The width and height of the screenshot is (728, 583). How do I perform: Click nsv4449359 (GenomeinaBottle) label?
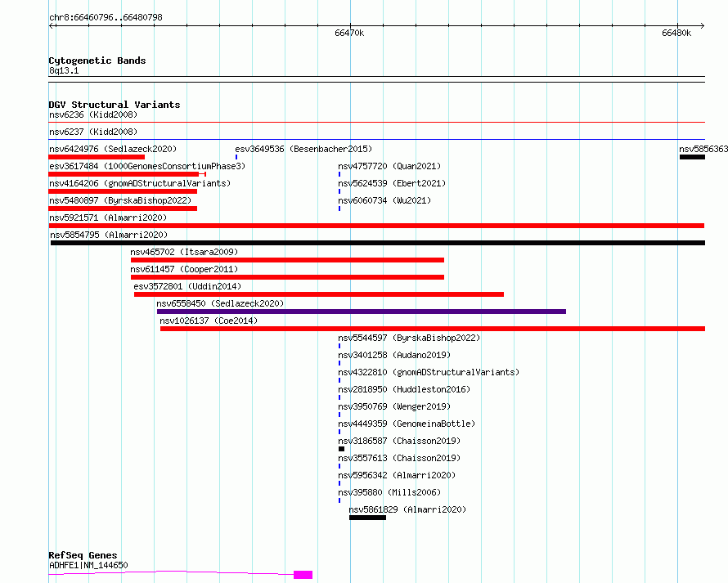click(x=407, y=424)
